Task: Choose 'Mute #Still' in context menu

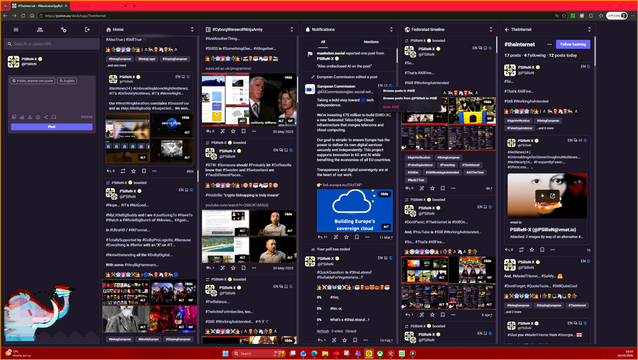Action: coord(391,107)
